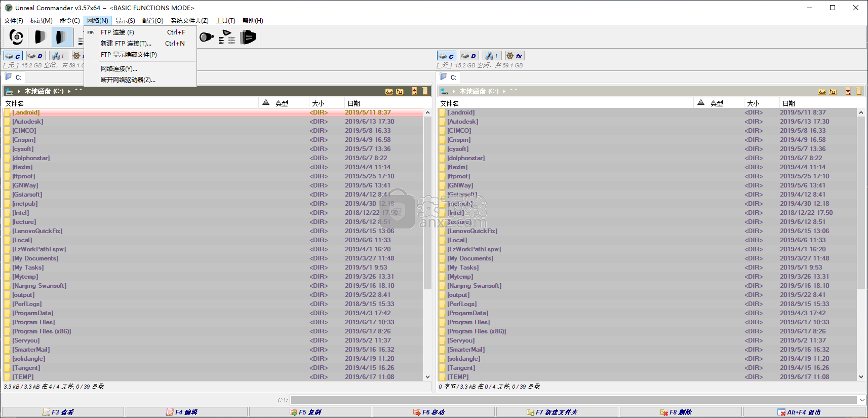Open the 标记(M) menu
The width and height of the screenshot is (868, 418).
(x=42, y=21)
